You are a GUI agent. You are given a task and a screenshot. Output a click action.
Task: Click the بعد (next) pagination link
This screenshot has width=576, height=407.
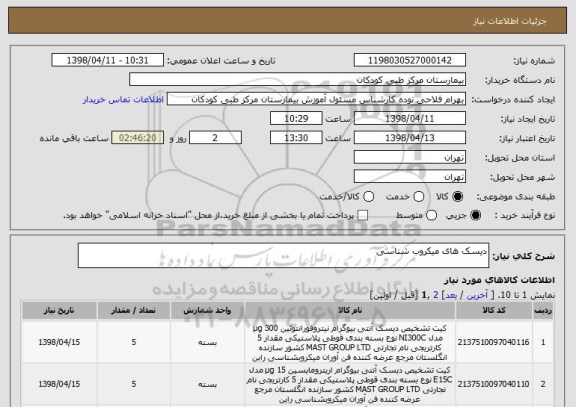coord(451,295)
